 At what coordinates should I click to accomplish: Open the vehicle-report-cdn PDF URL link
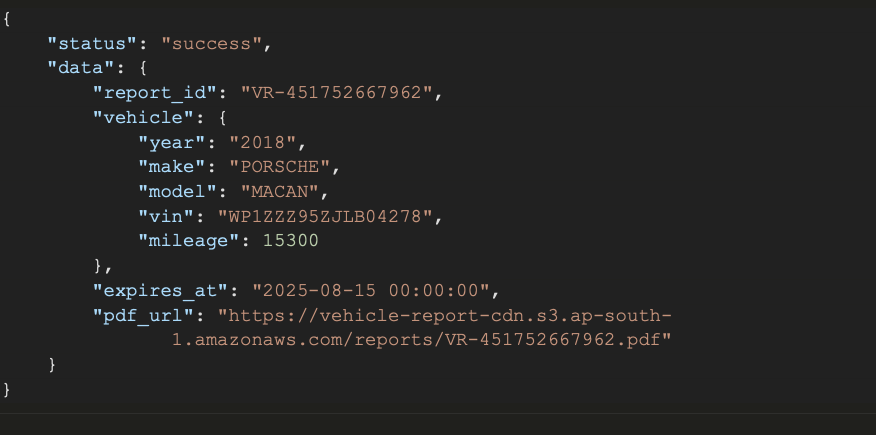pos(440,315)
